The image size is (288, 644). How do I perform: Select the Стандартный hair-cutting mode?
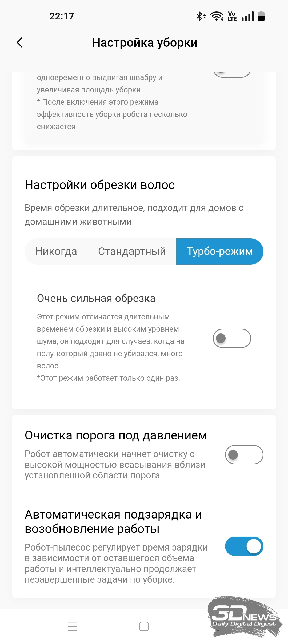pyautogui.click(x=132, y=252)
